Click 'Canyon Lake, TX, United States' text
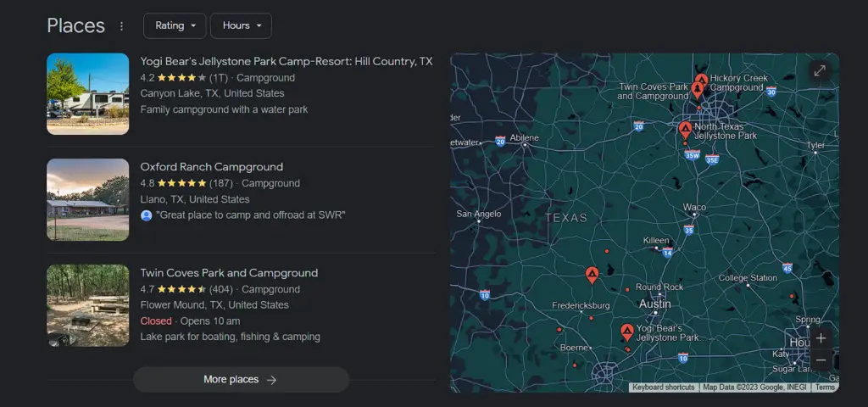 click(213, 93)
